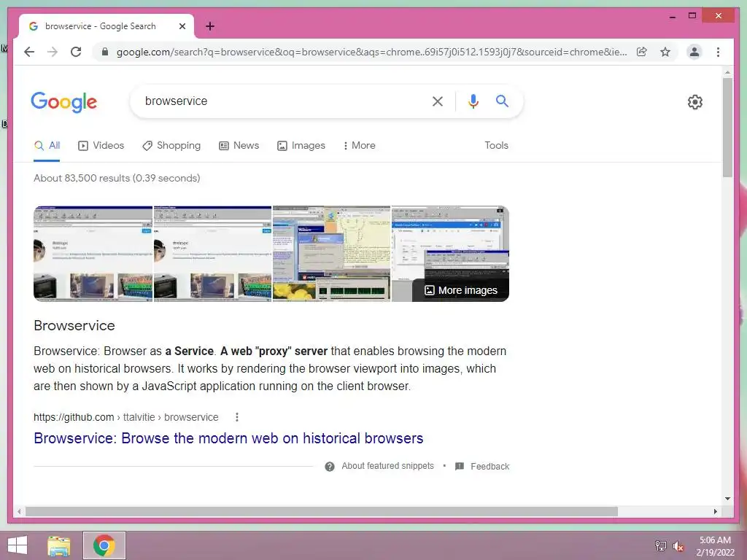Switch to the Videos tab
Viewport: 747px width, 560px height.
coord(101,146)
